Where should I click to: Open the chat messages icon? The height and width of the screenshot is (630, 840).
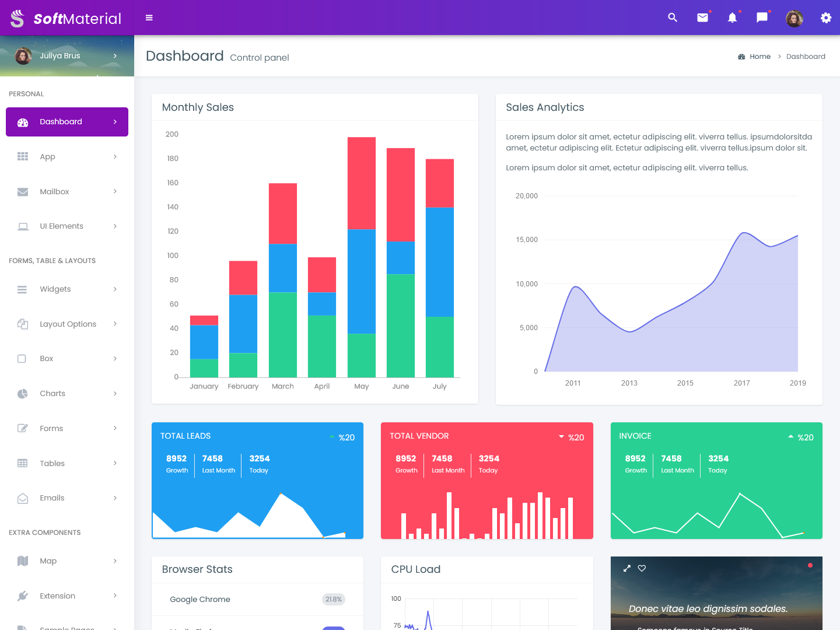point(762,17)
